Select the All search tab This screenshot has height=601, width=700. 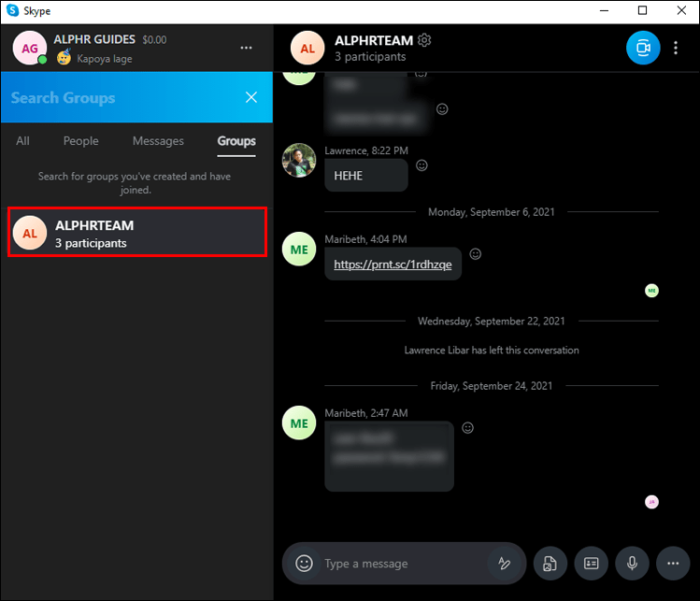coord(22,141)
